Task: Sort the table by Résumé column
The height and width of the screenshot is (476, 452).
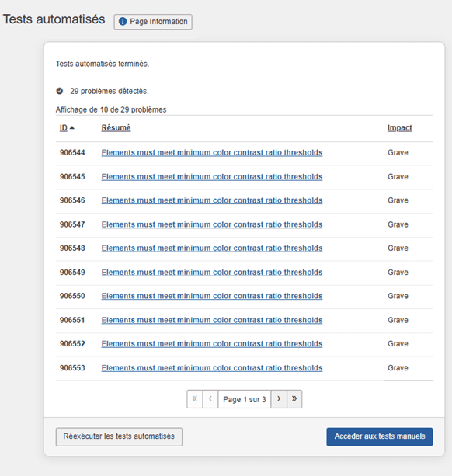Action: tap(116, 128)
